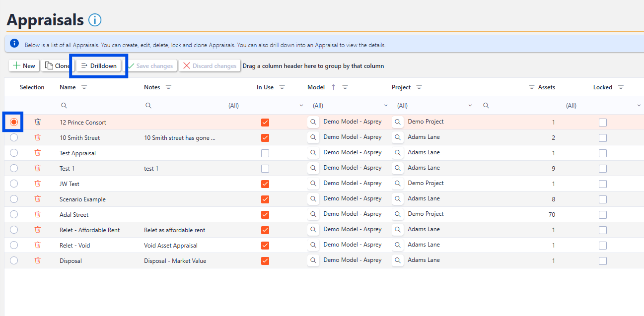Click the Assets column header

point(546,87)
